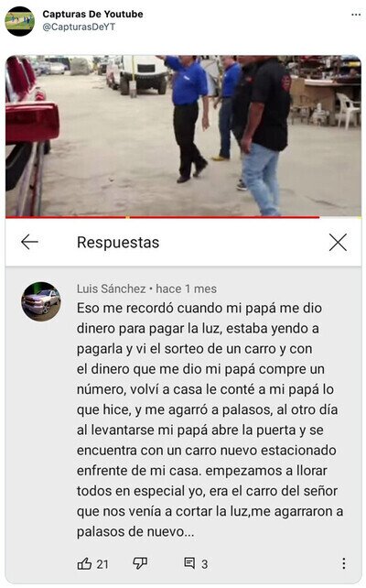Click the video frame of walking men
Screen dimensions: 366x588
click(x=183, y=136)
